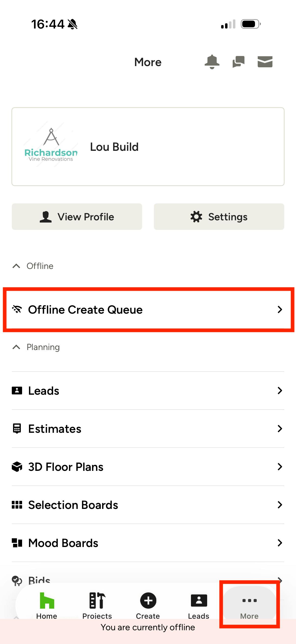Open 3D Floor Plans

coord(148,467)
